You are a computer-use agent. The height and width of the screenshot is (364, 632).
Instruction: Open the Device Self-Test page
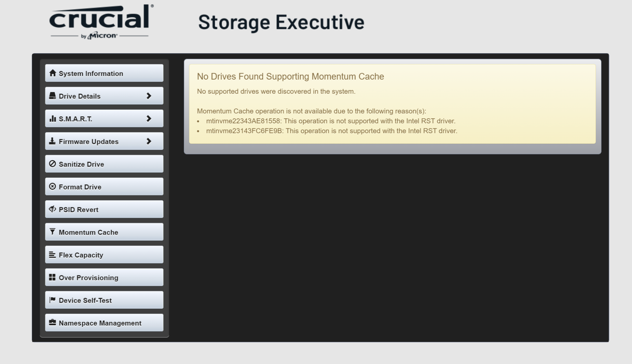(x=104, y=300)
